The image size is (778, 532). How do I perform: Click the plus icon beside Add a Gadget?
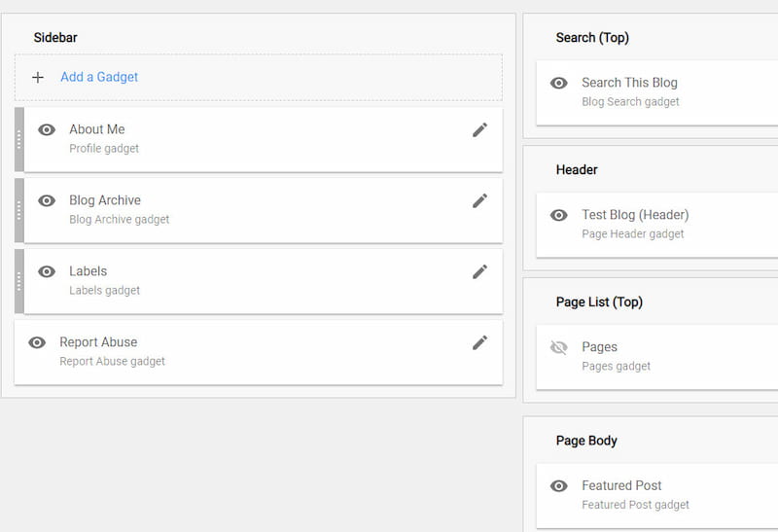click(x=38, y=78)
